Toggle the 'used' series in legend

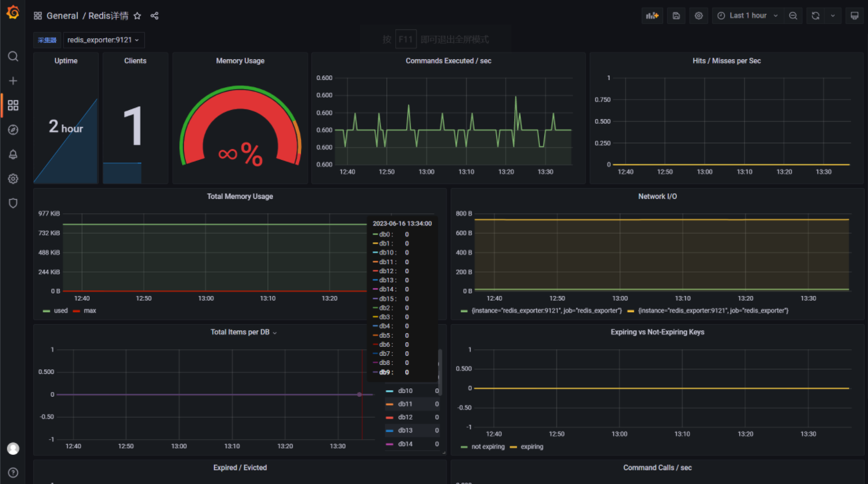[x=60, y=311]
